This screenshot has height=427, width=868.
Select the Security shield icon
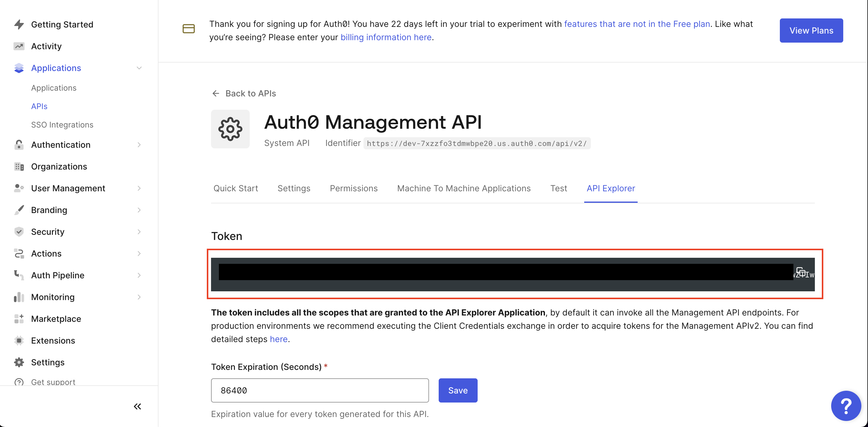tap(19, 232)
